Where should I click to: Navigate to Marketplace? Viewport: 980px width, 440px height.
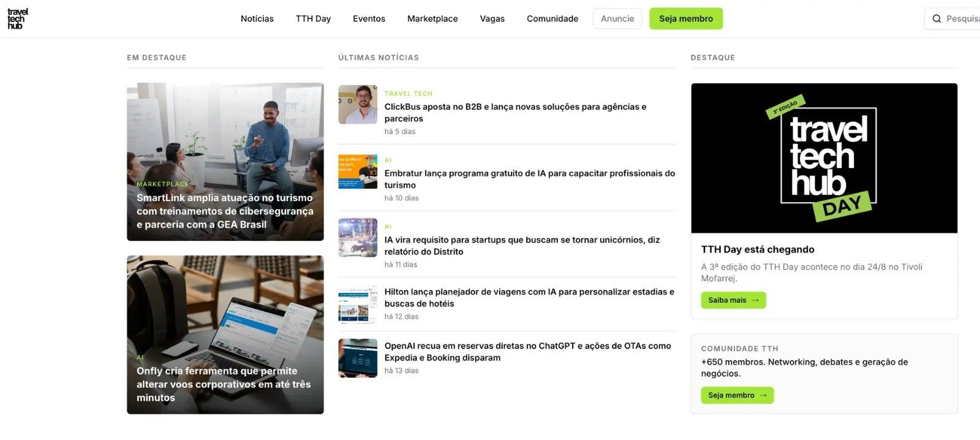point(432,19)
